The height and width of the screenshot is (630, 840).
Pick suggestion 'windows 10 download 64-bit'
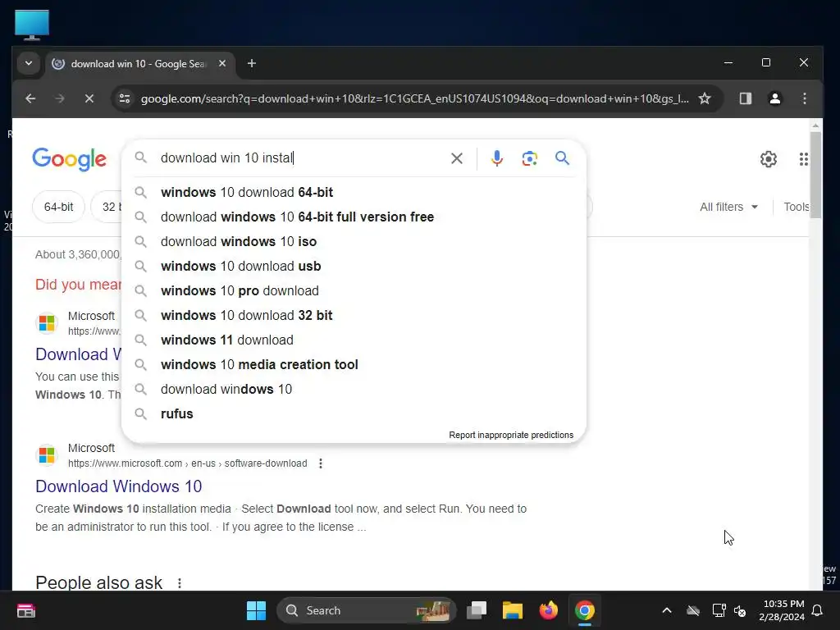(354, 192)
